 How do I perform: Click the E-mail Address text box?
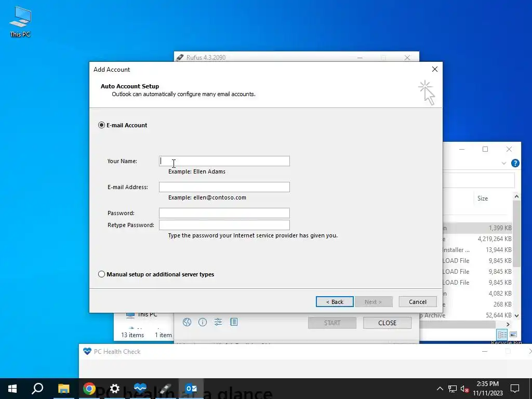pos(224,187)
